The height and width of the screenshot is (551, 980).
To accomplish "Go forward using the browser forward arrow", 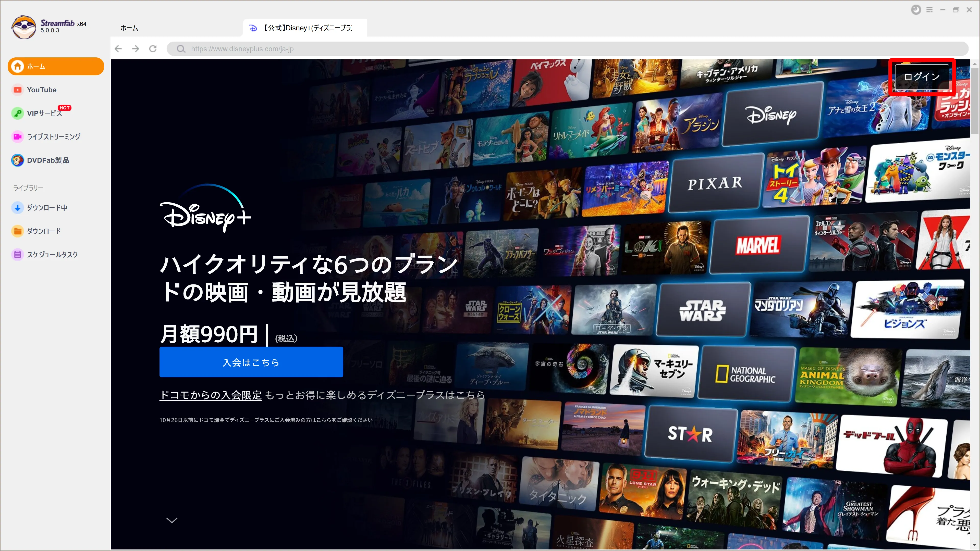I will click(136, 49).
